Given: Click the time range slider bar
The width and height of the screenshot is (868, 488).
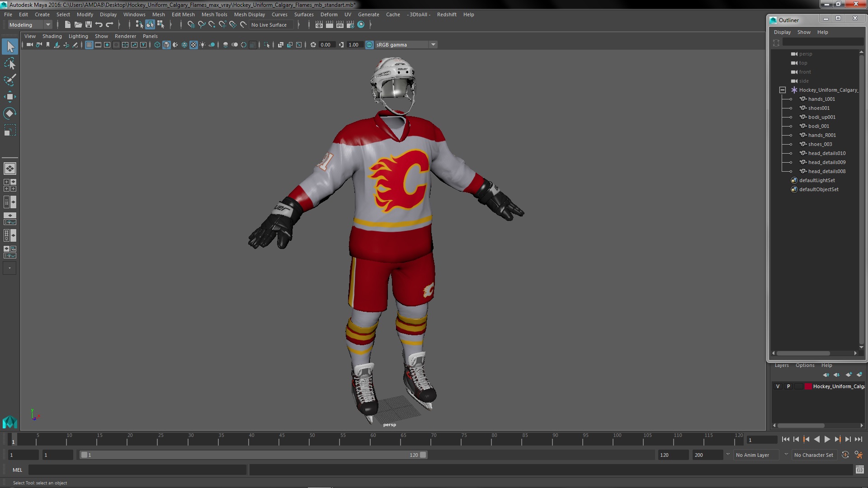Looking at the screenshot, I should [x=253, y=455].
